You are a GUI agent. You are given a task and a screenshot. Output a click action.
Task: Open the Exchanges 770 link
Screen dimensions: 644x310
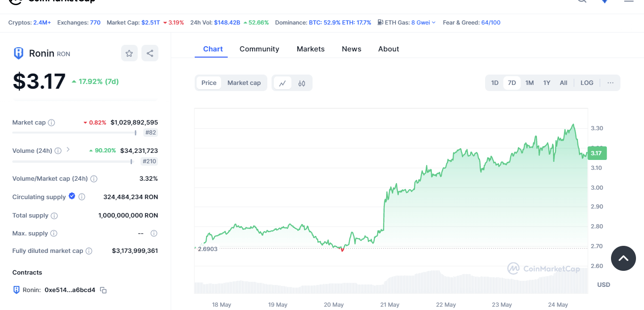95,22
